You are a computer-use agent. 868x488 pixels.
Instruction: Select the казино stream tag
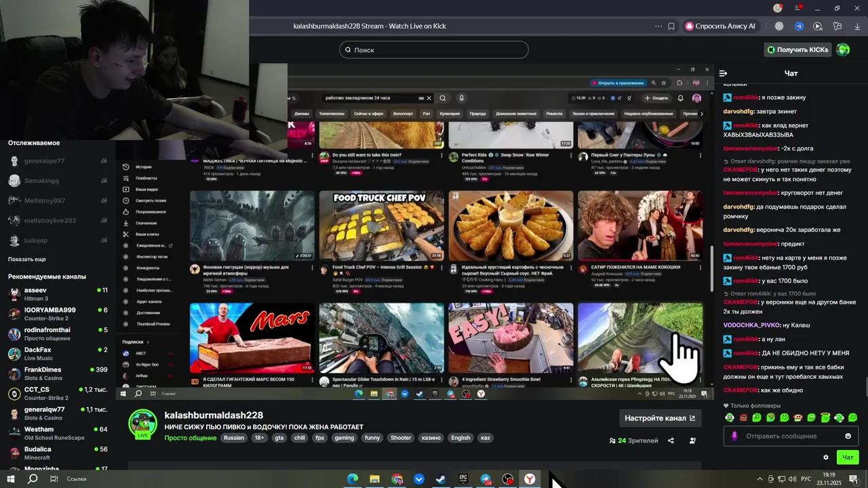[x=431, y=438]
